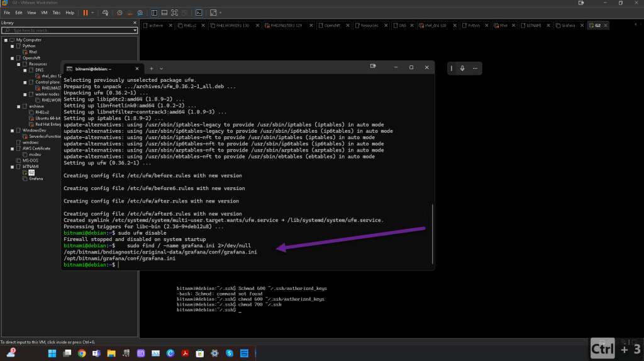Screen dimensions: 644x361
Task: Open the File menu
Action: (x=7, y=13)
